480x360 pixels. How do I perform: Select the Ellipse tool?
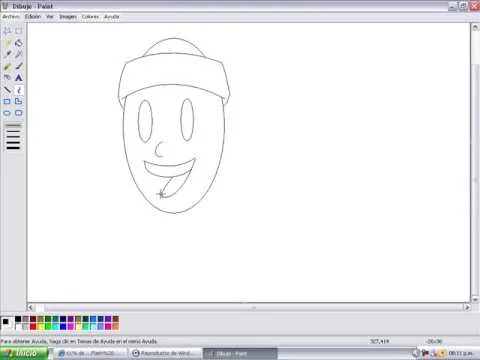click(7, 113)
